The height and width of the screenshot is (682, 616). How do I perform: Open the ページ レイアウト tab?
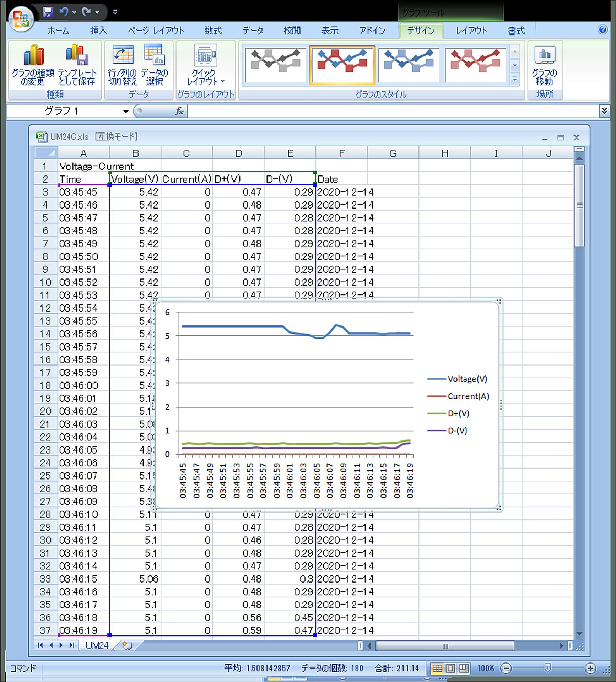tap(156, 31)
